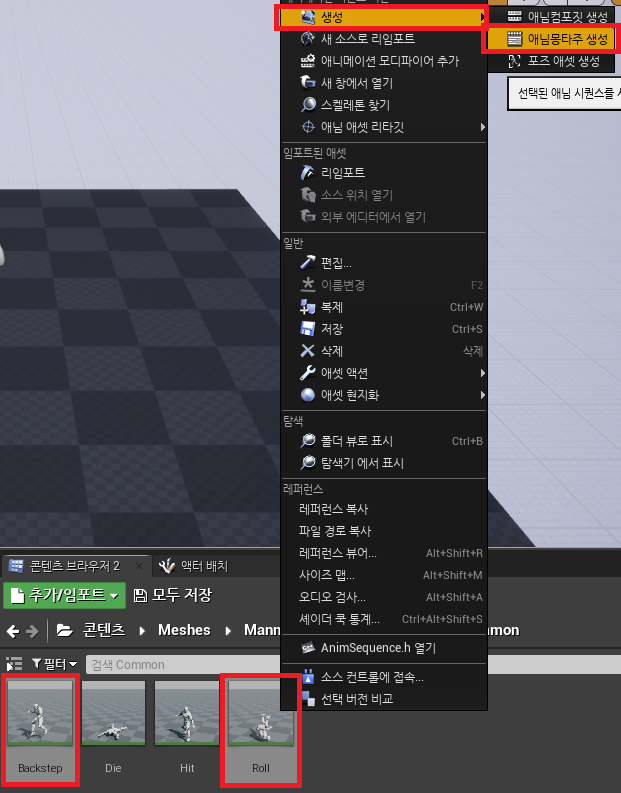Expand the arrow after Meshes breadcrumb
The image size is (621, 793).
tap(228, 631)
